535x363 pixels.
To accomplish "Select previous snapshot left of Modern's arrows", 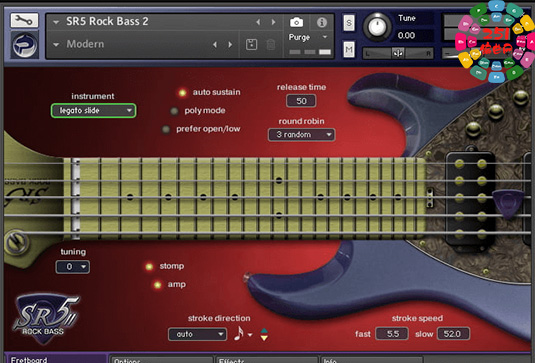I will 215,45.
